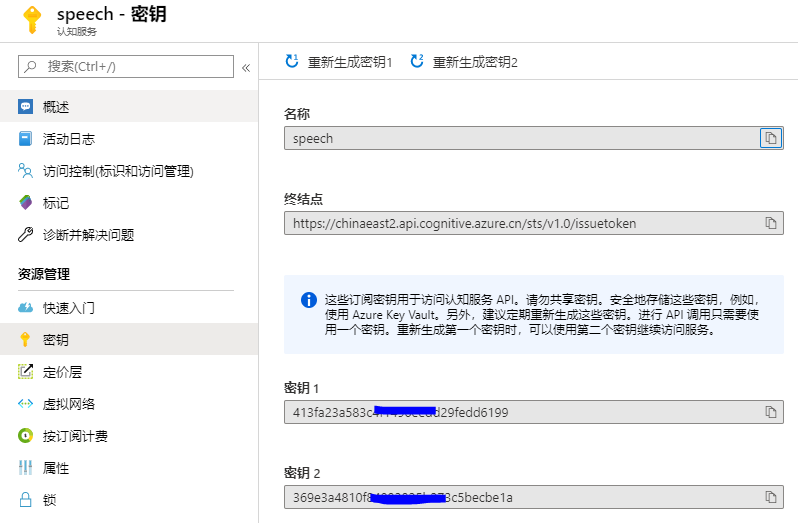Focus the 搜索(Ctrl+/) search box
Screen dimensions: 798x523
click(x=126, y=67)
